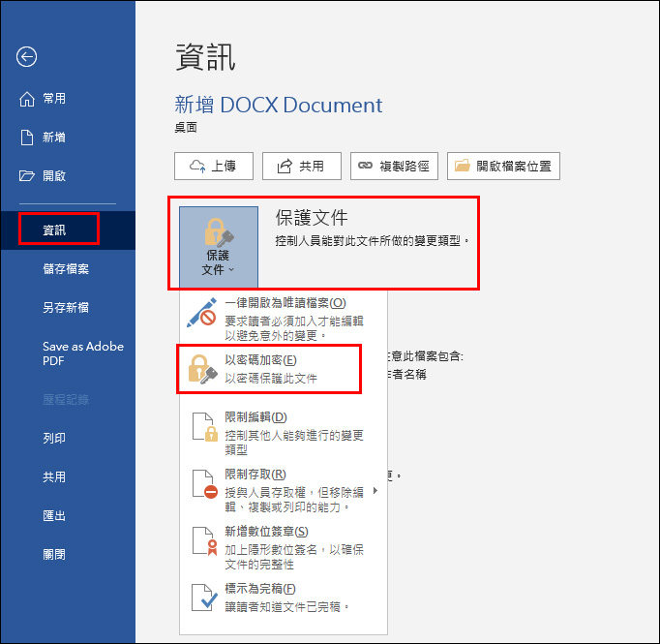Open 列印 from the sidebar
This screenshot has height=644, width=660.
pyautogui.click(x=68, y=439)
